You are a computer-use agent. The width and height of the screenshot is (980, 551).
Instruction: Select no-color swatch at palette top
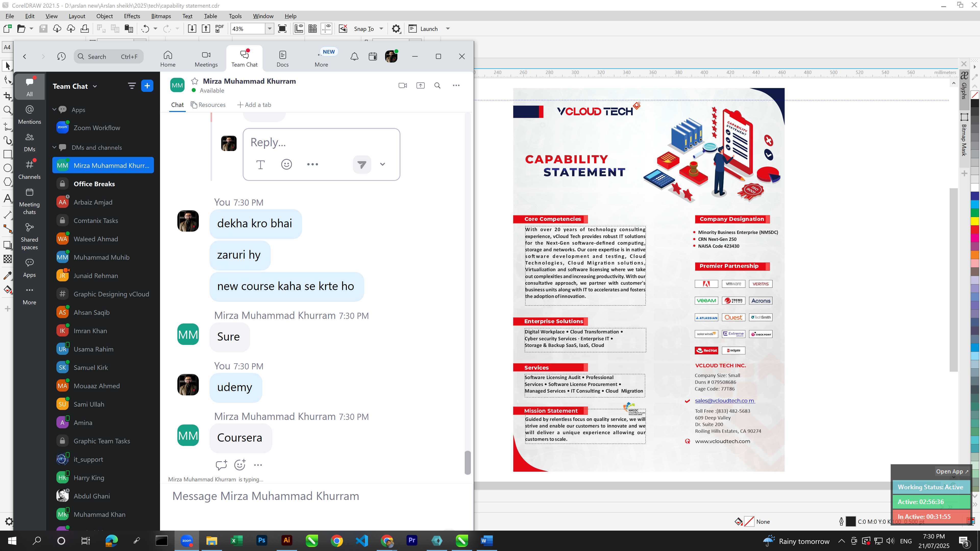[975, 95]
